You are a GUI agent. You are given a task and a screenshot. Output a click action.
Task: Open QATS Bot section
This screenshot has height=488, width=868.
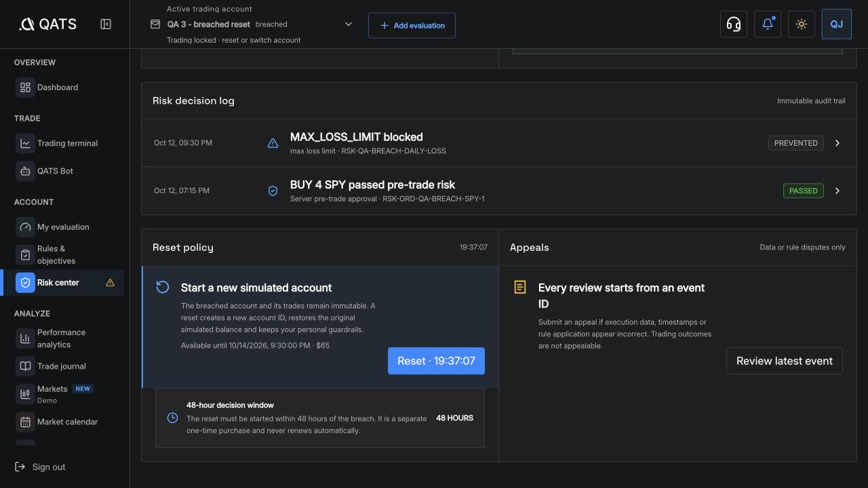coord(65,171)
